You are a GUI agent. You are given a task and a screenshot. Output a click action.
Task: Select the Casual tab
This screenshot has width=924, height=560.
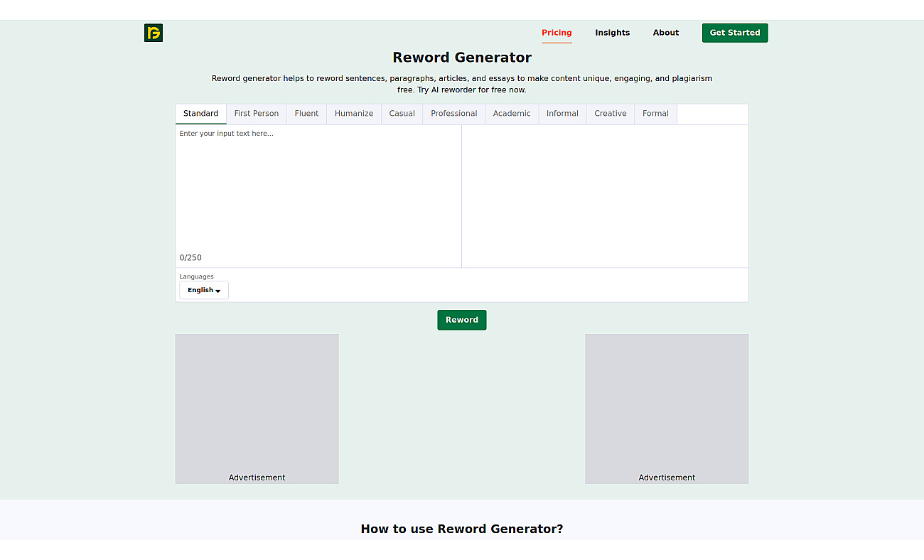point(402,114)
